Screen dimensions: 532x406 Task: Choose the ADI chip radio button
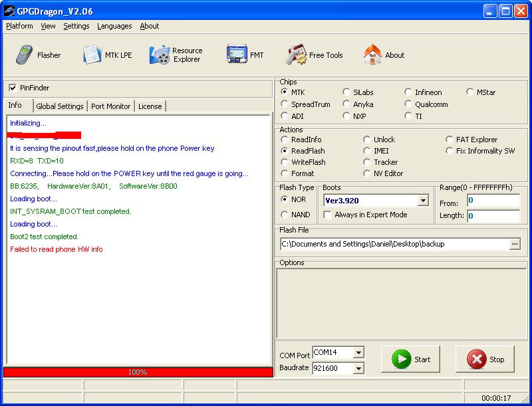point(285,116)
